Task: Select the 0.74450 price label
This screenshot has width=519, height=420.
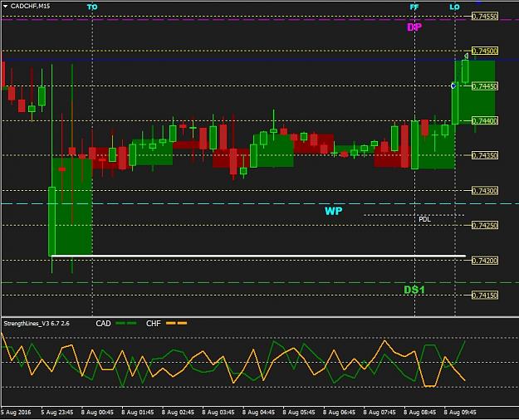Action: click(485, 86)
